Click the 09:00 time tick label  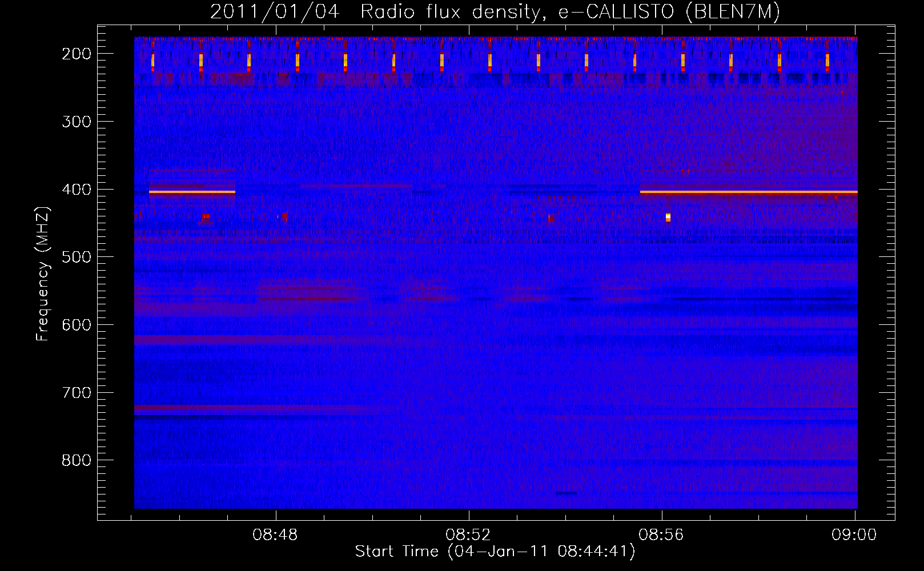tap(854, 535)
